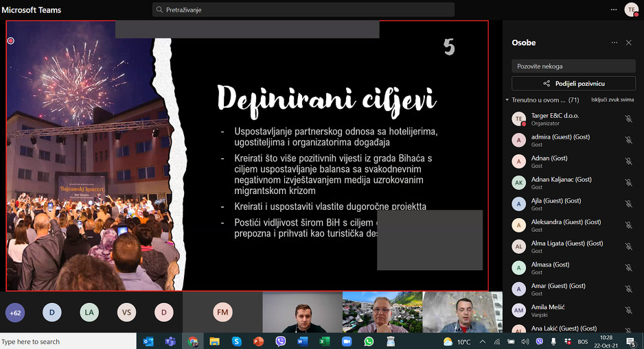Screen dimensions: 644x349
Task: Toggle mute icon beside Alma Ligata
Action: point(628,246)
